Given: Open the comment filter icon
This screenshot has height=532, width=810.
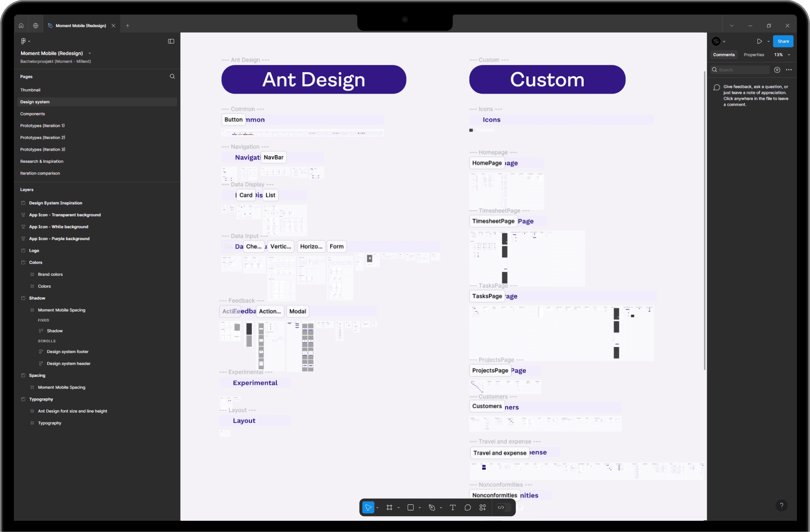Looking at the screenshot, I should (x=777, y=70).
